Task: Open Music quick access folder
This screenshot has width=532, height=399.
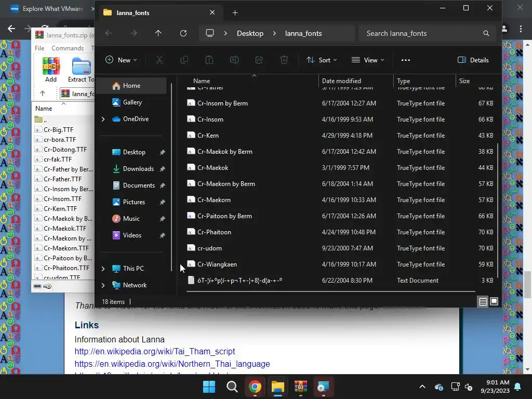Action: point(131,219)
